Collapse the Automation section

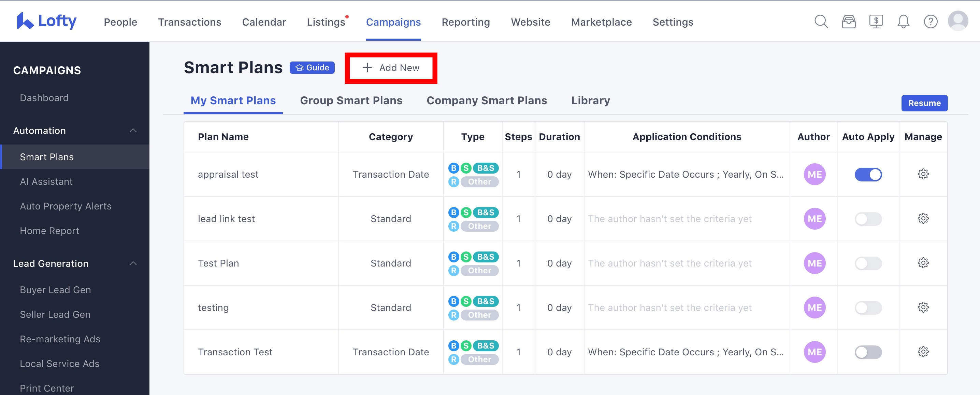tap(133, 130)
